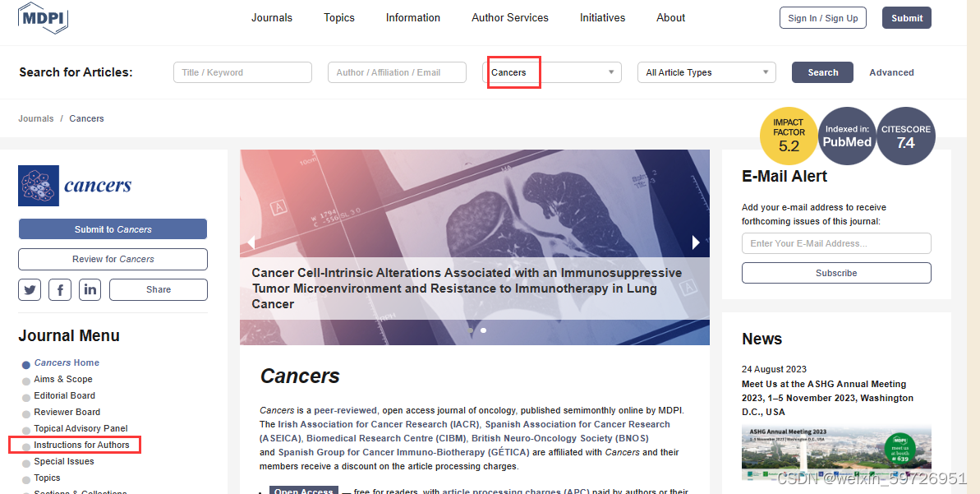
Task: Click the Impact Factor 5.2 badge
Action: coord(789,136)
